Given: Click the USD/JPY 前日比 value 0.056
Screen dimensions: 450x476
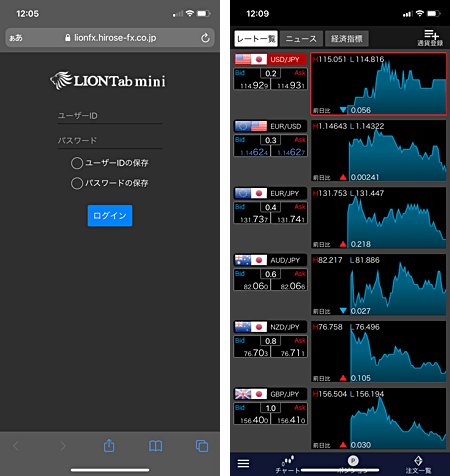Looking at the screenshot, I should coord(361,110).
